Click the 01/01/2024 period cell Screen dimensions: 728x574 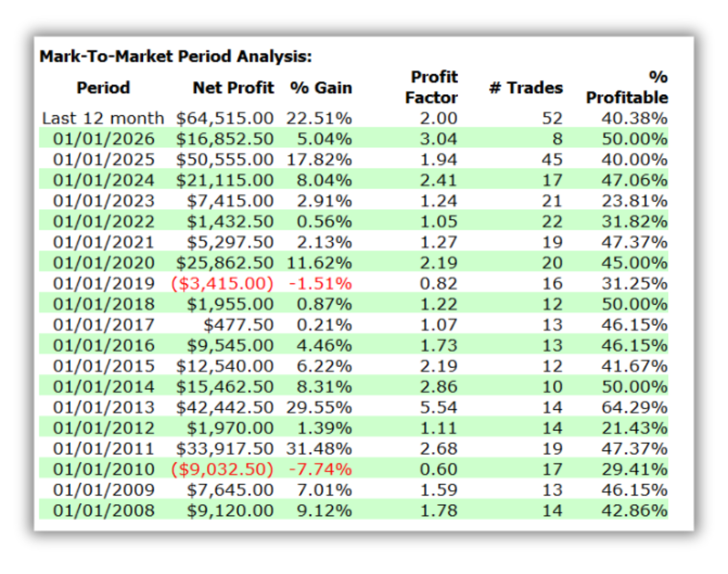pos(103,180)
